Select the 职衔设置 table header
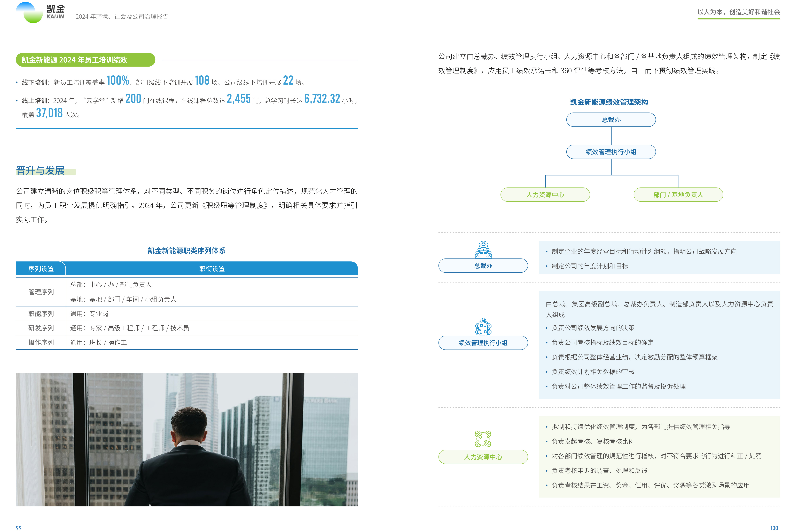Screen dimensions: 798x532 (x=212, y=269)
